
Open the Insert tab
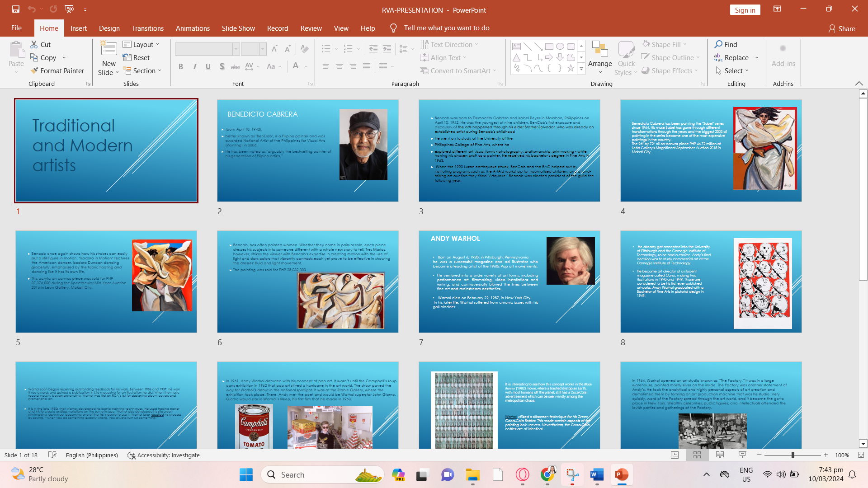79,28
